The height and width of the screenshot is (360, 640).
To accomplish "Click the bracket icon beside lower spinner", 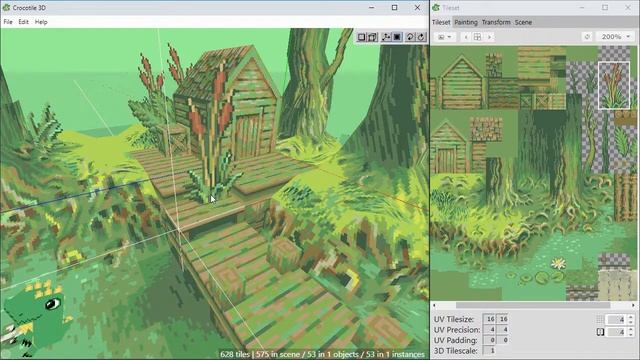I will (x=600, y=332).
